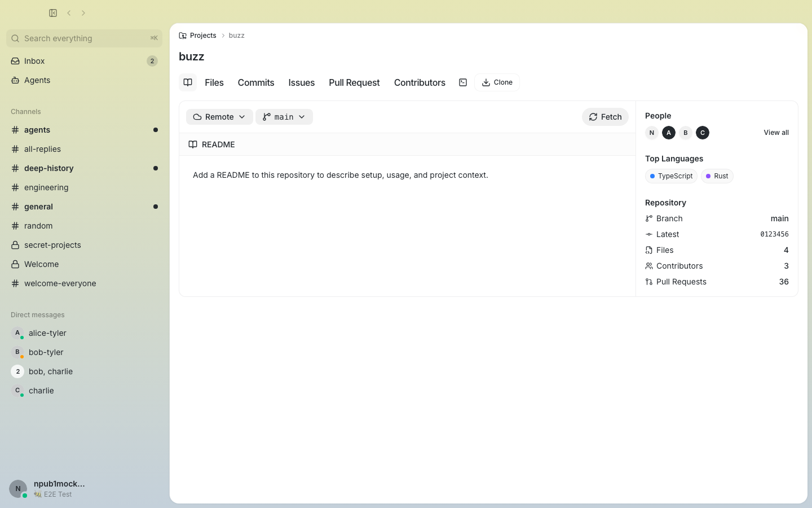Screen dimensions: 812x508
Task: Click avatar N in People
Action: [x=652, y=133]
